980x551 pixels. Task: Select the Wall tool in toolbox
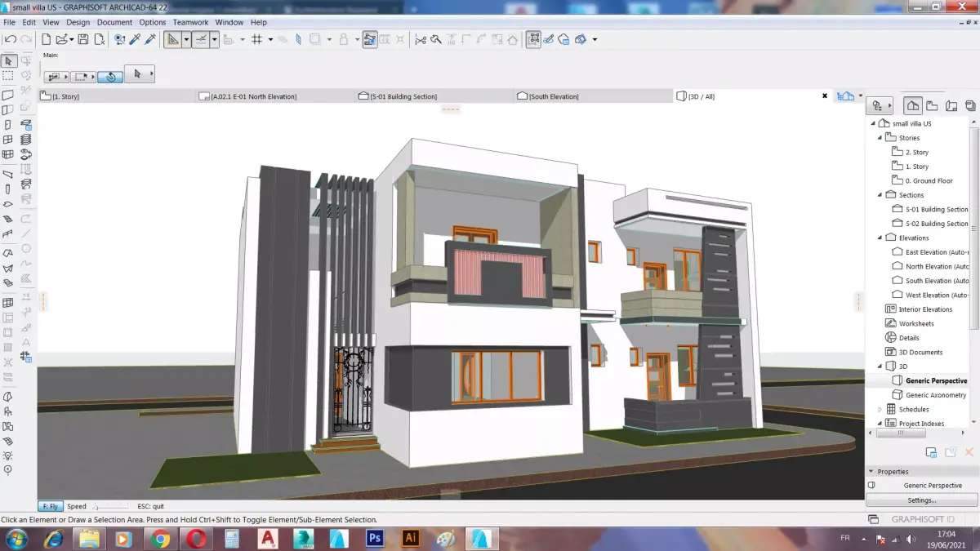point(8,96)
